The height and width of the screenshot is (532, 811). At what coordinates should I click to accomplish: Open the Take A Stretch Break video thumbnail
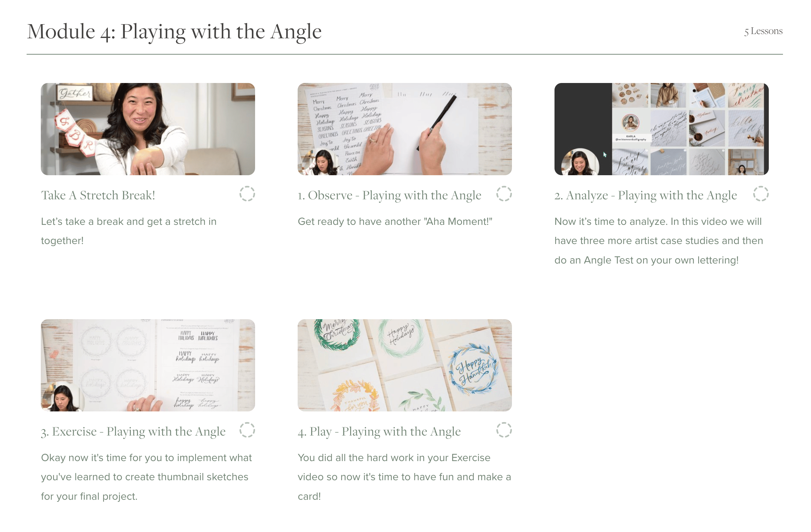[x=148, y=129]
